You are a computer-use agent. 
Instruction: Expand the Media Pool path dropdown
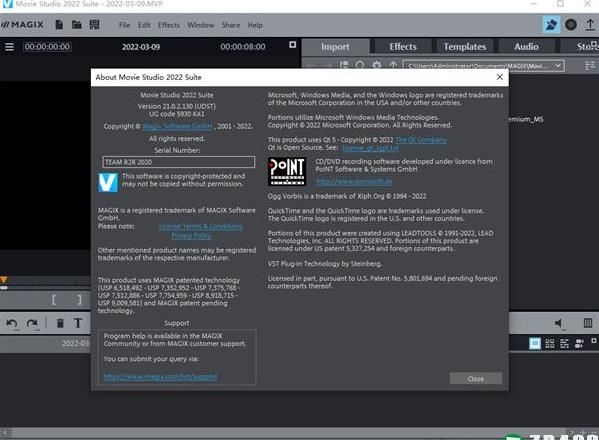pyautogui.click(x=558, y=66)
